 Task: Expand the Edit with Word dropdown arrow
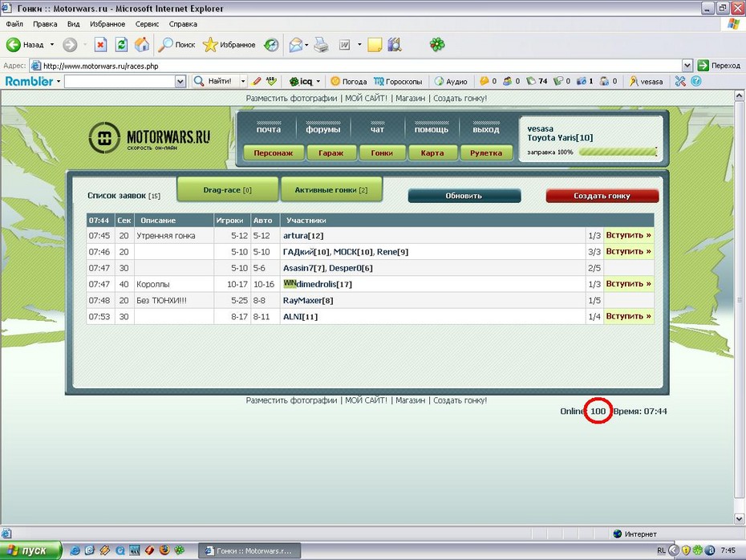pos(359,45)
